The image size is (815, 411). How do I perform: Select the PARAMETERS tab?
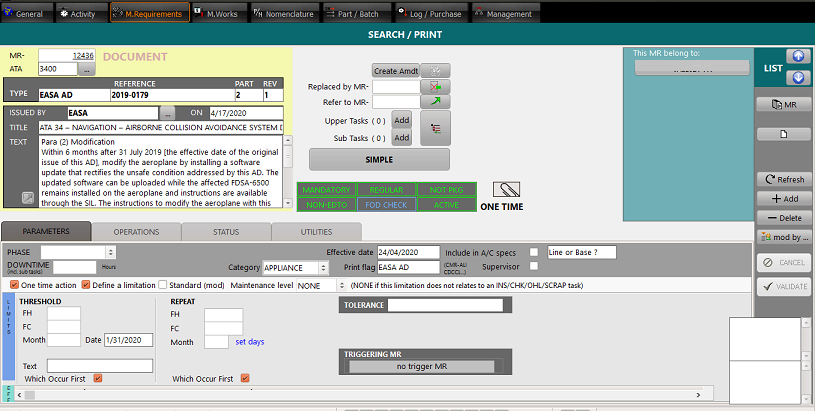click(46, 231)
